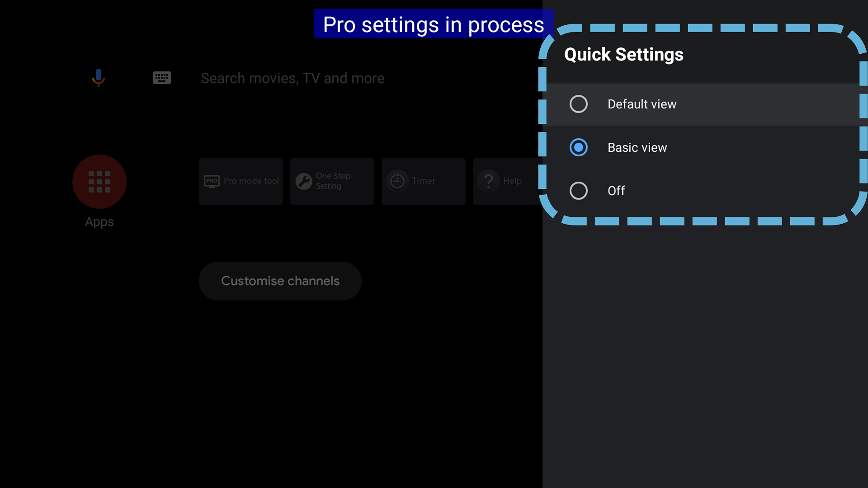Viewport: 868px width, 488px height.
Task: Click the Timer clock icon
Action: pos(397,181)
